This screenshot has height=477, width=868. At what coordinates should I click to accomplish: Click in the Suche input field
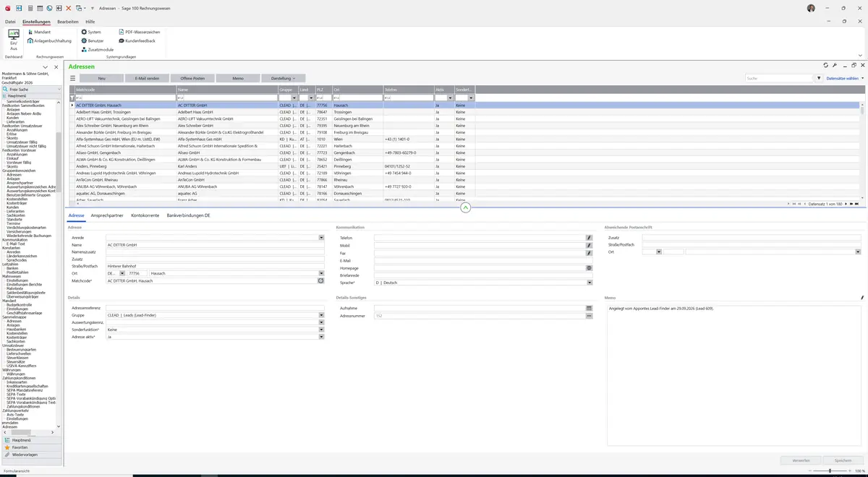tap(779, 78)
